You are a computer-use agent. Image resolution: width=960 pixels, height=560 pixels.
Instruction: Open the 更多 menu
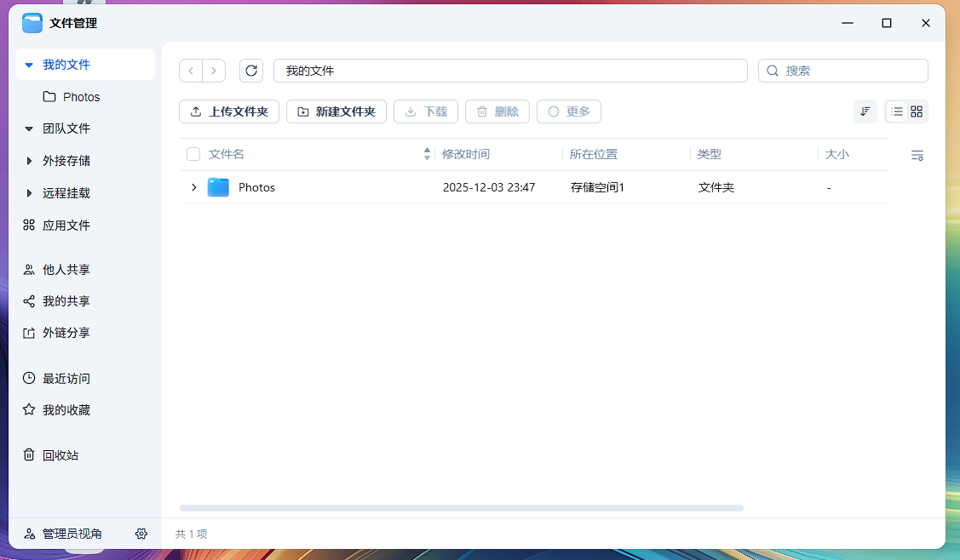click(568, 111)
